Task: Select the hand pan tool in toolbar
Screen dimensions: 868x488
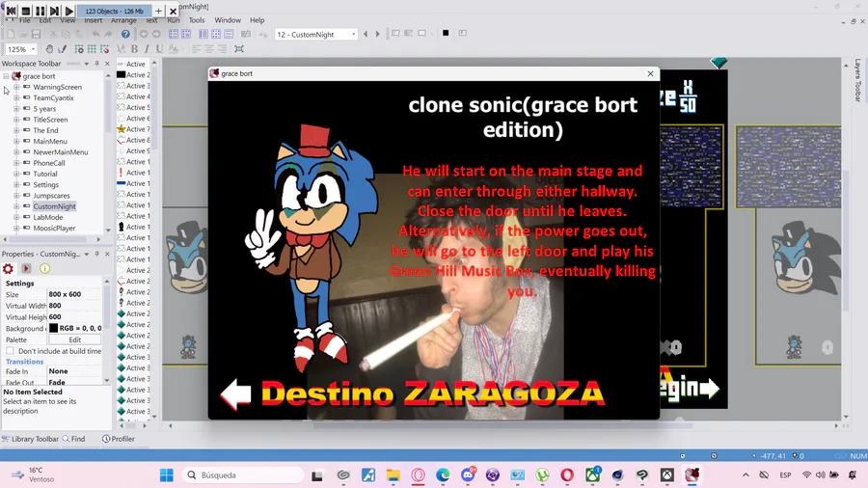Action: (x=49, y=48)
